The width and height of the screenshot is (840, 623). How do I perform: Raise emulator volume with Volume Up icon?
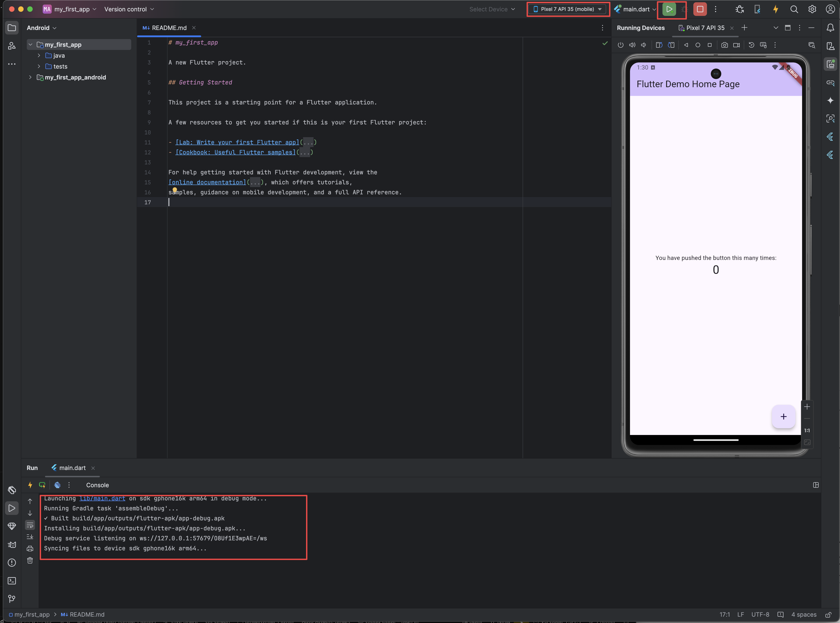[632, 45]
